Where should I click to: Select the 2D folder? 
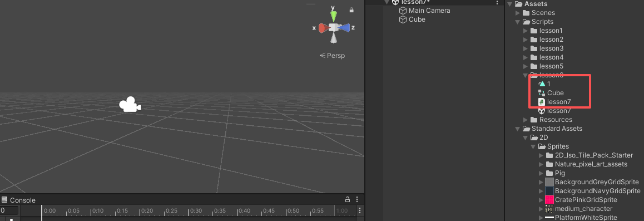click(539, 137)
